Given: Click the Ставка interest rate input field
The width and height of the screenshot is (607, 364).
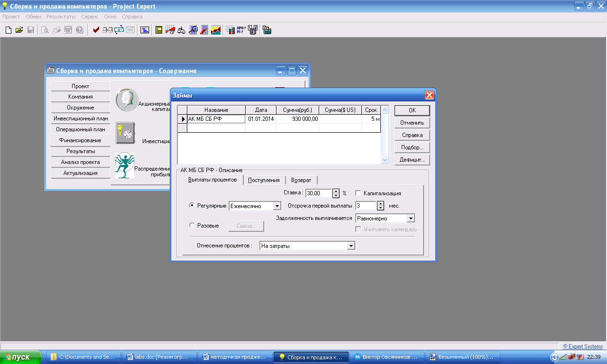Looking at the screenshot, I should pyautogui.click(x=318, y=193).
